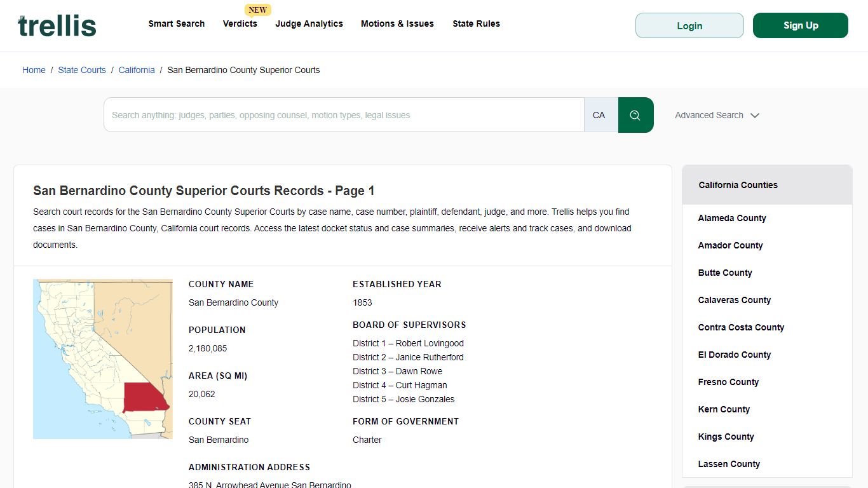Open Amador County link
This screenshot has height=488, width=868.
point(730,245)
